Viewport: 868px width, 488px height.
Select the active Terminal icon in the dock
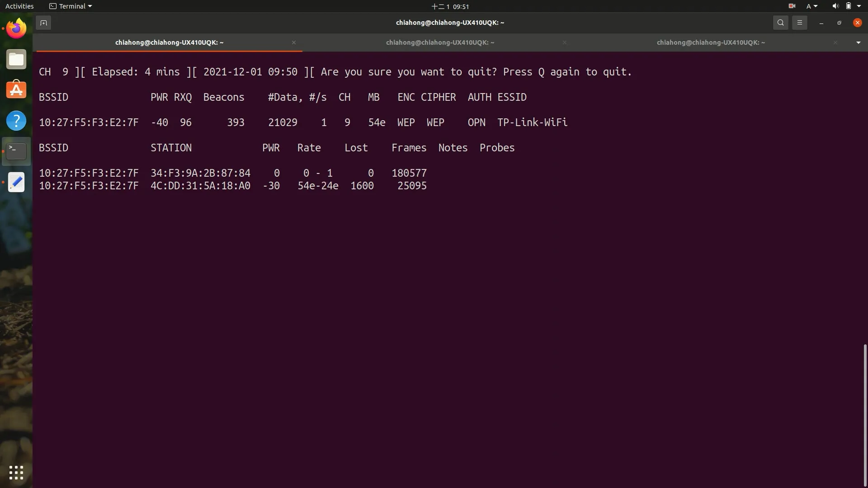(16, 151)
